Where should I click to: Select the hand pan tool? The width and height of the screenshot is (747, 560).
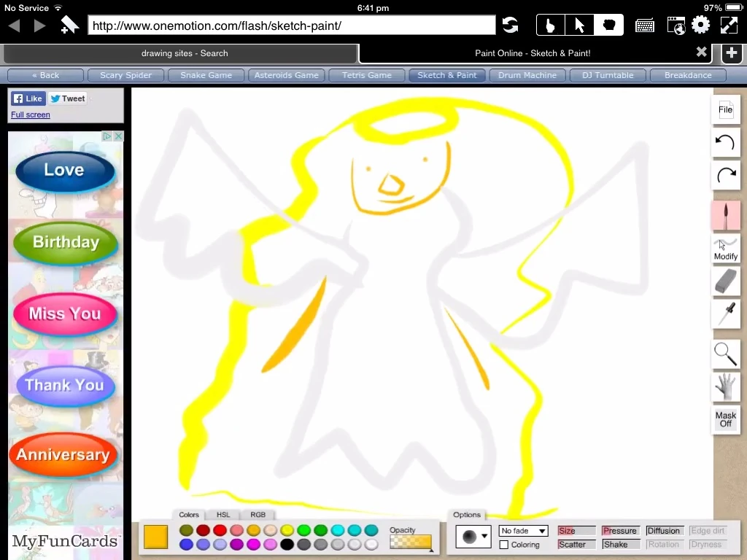click(x=725, y=387)
